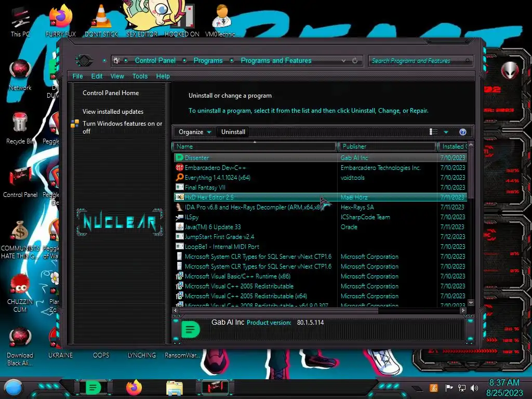Click the refresh icon in address bar
Screen dimensions: 532x399
[355, 61]
